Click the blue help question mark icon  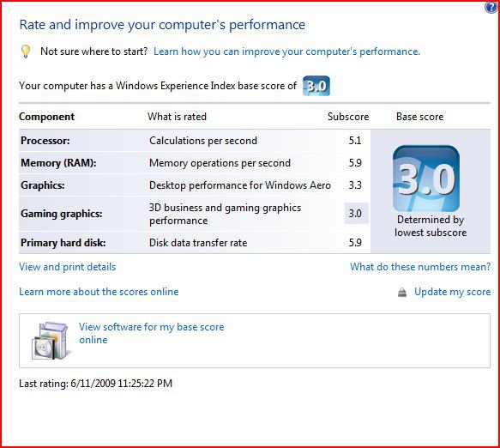pos(491,7)
